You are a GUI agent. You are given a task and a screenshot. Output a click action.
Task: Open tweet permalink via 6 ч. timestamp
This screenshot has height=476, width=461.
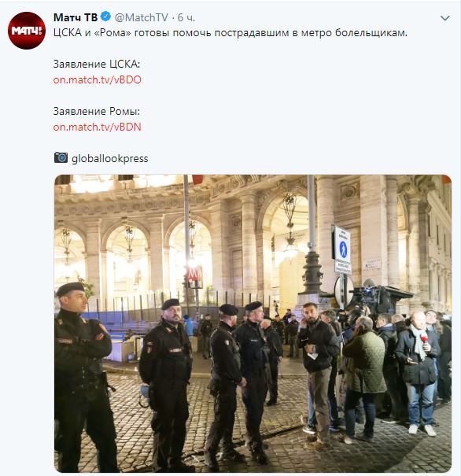coord(186,17)
